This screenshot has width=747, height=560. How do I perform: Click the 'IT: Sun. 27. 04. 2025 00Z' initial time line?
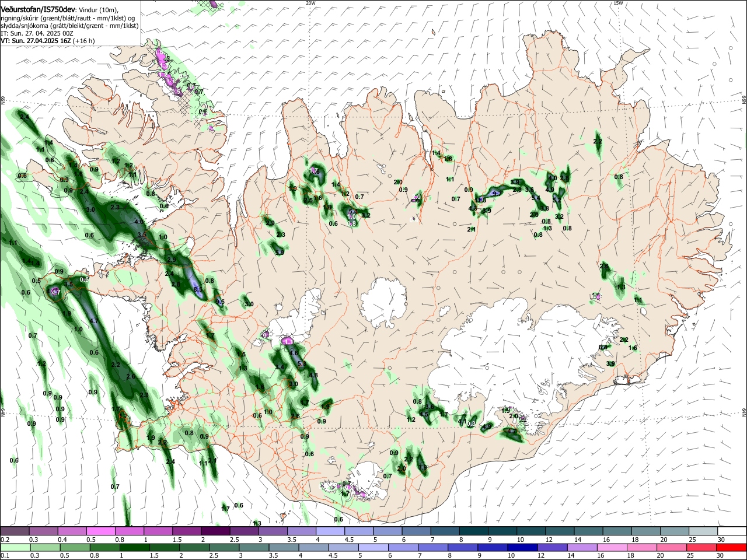(x=37, y=33)
